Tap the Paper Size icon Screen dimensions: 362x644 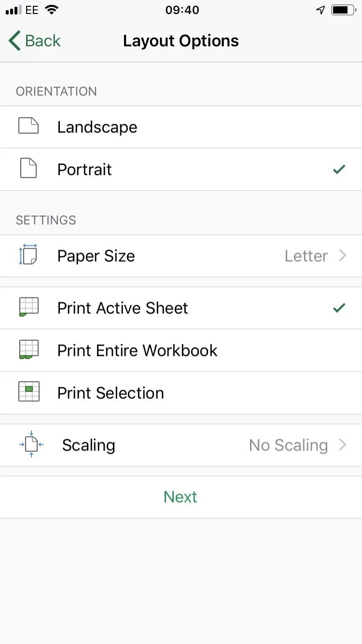[28, 255]
